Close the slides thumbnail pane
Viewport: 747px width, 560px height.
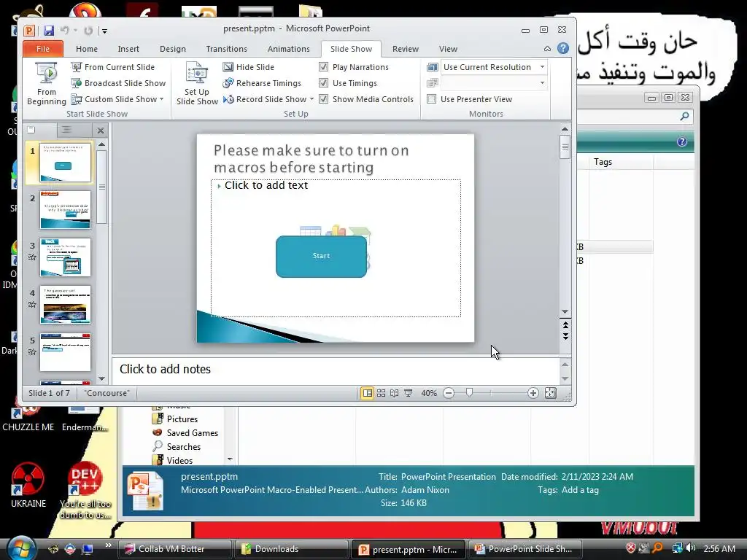[101, 130]
